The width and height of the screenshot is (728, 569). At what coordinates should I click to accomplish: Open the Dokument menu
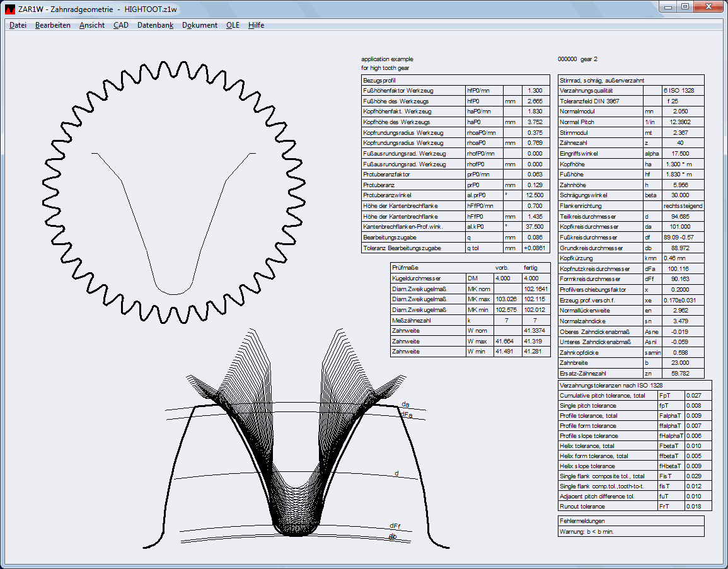coord(200,25)
